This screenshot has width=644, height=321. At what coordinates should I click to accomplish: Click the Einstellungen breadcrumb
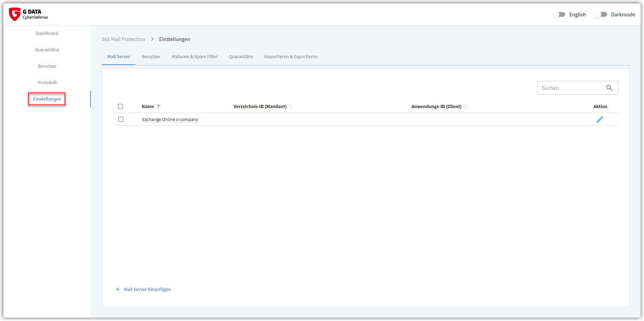[174, 39]
